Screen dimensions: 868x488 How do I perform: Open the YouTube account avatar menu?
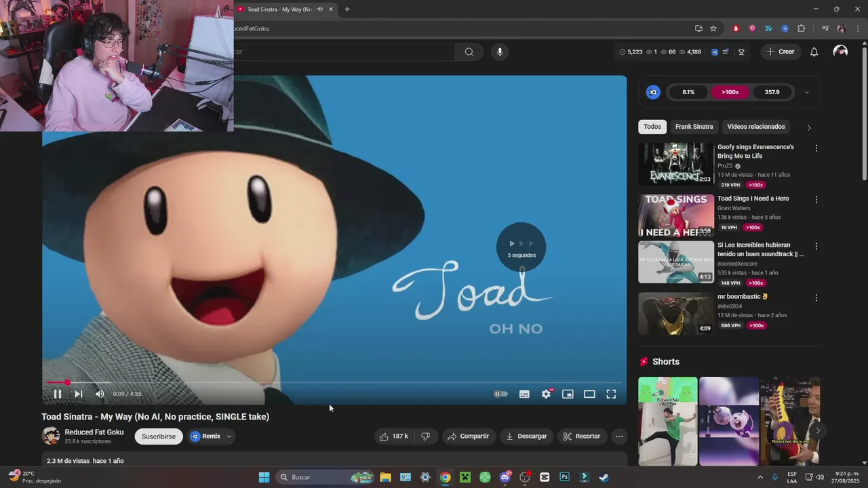[840, 52]
